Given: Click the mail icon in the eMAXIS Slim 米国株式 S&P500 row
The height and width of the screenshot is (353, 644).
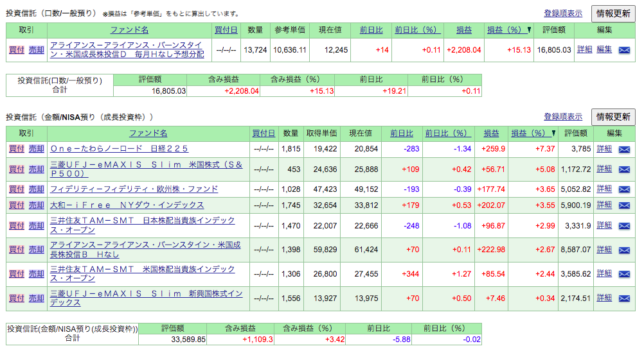Looking at the screenshot, I should click(x=624, y=169).
